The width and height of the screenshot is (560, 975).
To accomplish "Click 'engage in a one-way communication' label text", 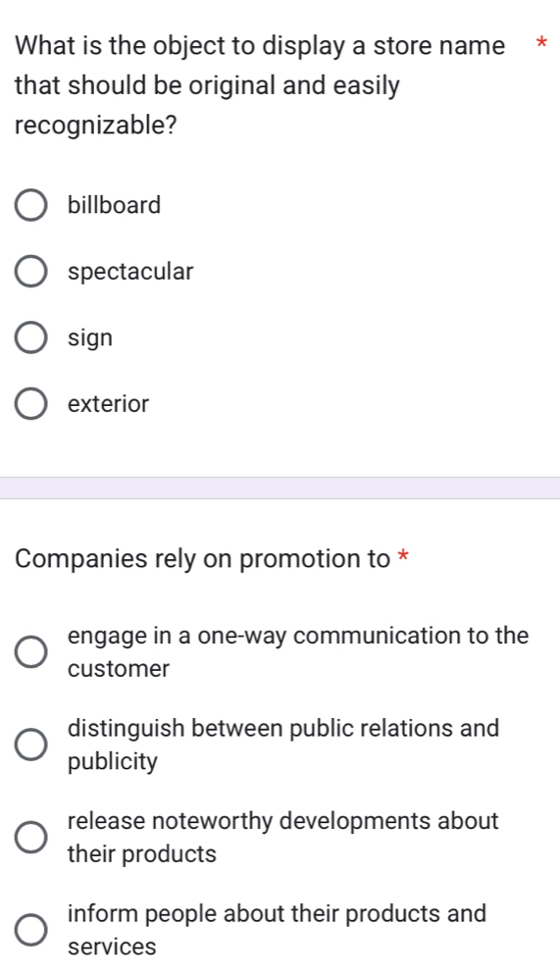I will point(298,652).
